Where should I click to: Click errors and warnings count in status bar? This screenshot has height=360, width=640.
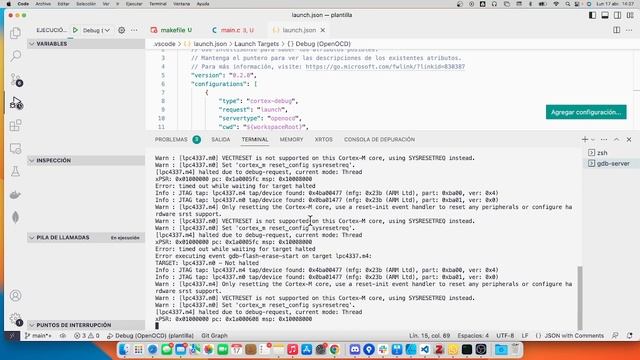coord(87,336)
